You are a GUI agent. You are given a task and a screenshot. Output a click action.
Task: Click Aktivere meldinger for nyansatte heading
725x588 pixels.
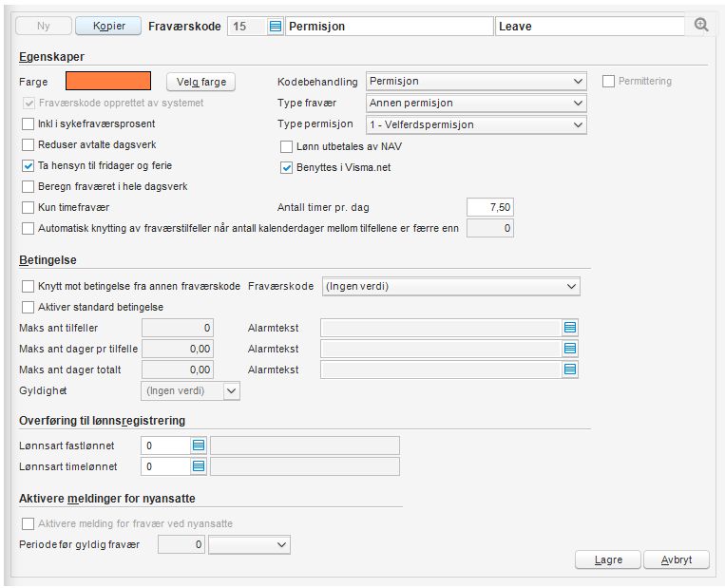pyautogui.click(x=107, y=499)
